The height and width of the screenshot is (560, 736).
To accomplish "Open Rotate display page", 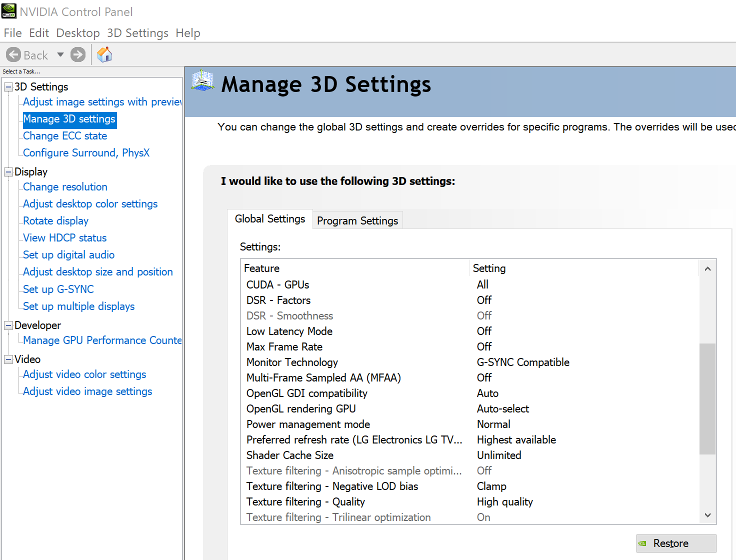I will (56, 221).
